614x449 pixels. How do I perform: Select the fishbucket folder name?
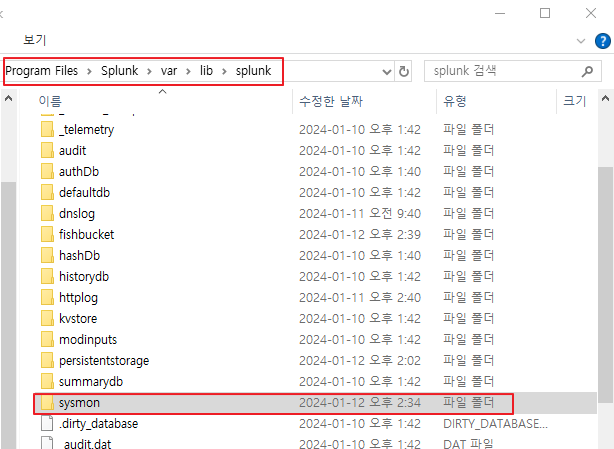(x=87, y=234)
